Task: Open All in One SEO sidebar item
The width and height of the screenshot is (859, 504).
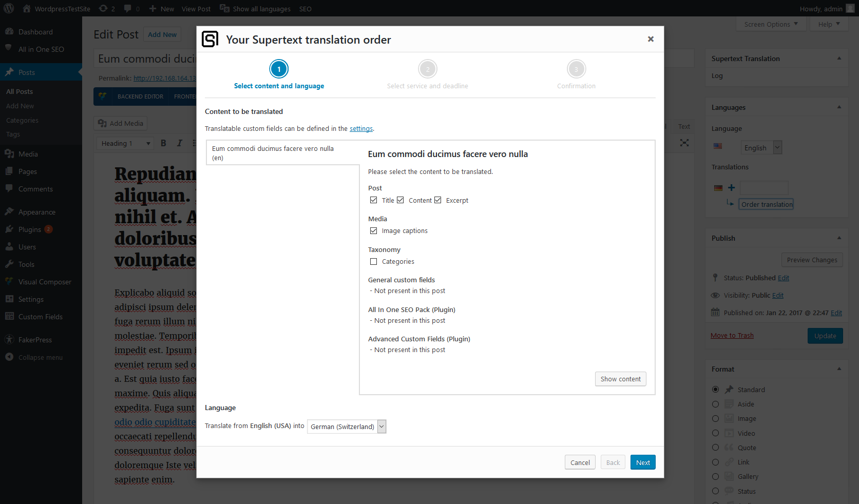Action: (x=41, y=49)
